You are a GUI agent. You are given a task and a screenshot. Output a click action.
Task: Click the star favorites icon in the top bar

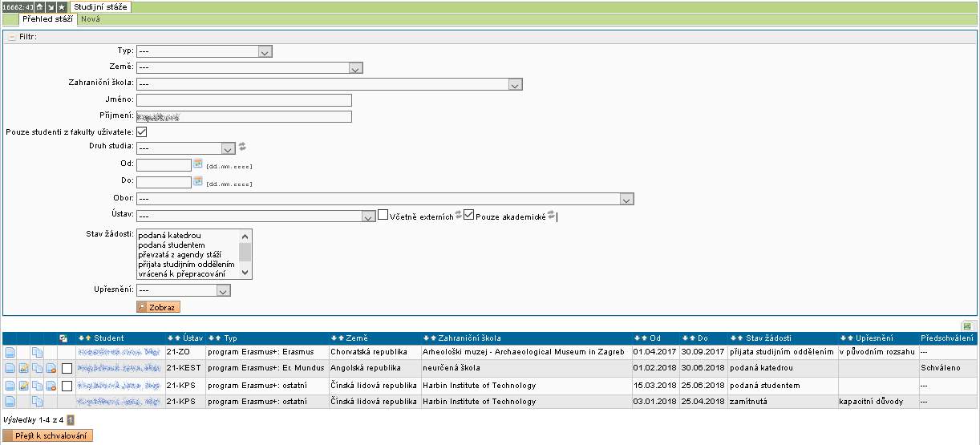(61, 6)
